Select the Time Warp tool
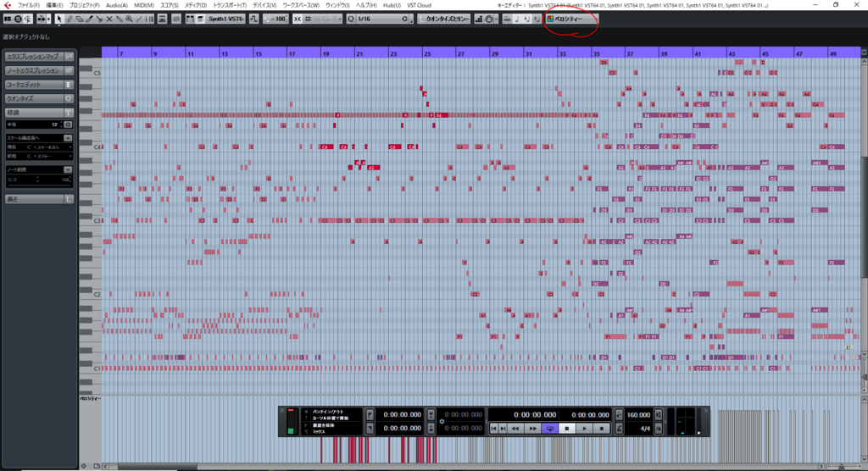Screen dimensions: 868x471 coord(149,19)
